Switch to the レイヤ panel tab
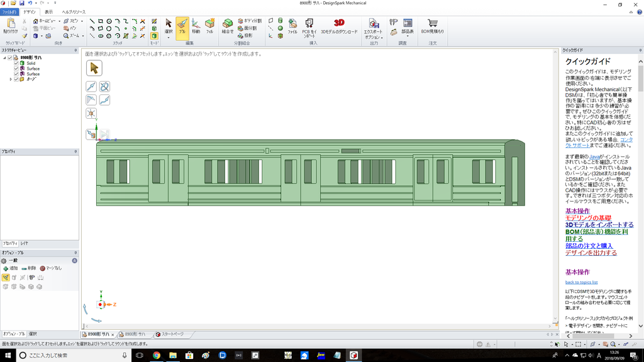Image resolution: width=644 pixels, height=362 pixels. pyautogui.click(x=25, y=243)
